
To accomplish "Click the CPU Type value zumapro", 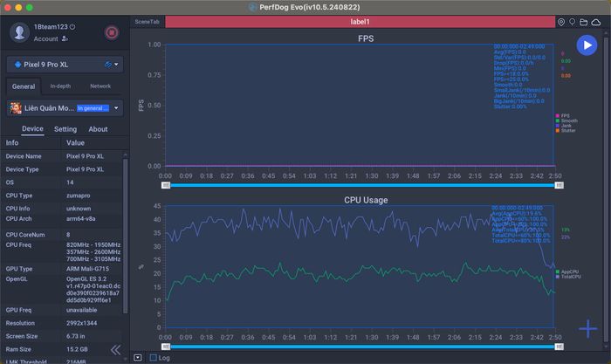I will 78,196.
